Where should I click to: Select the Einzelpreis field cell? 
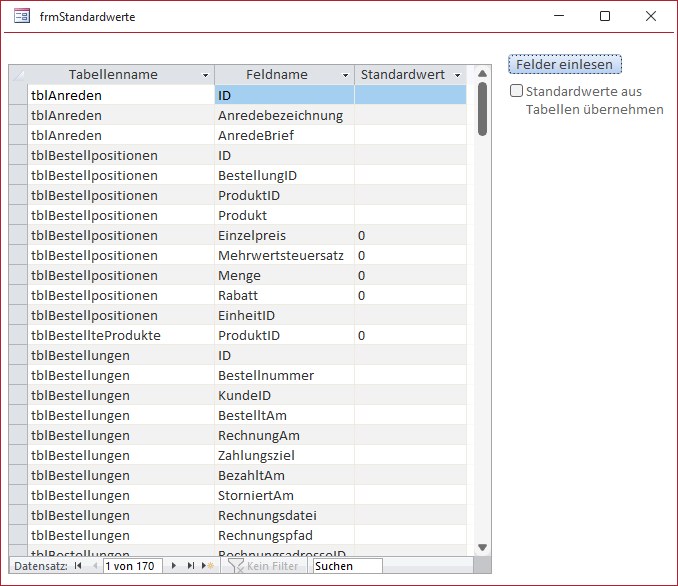(x=284, y=235)
